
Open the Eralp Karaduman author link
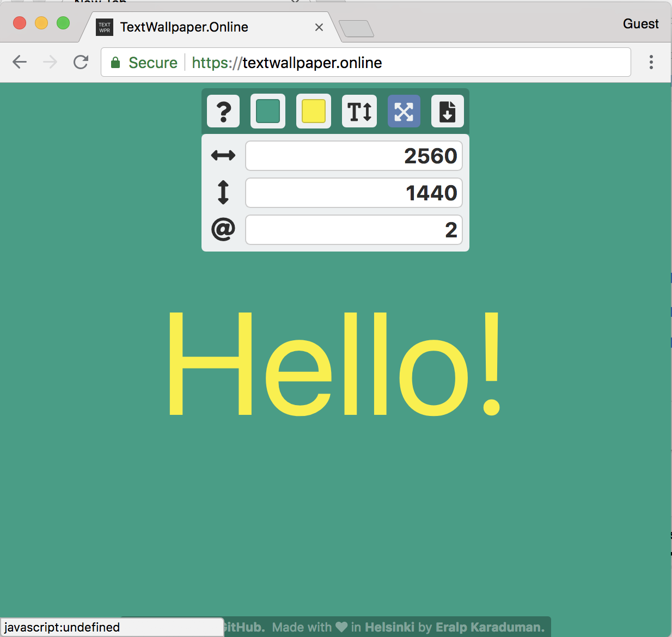[x=490, y=627]
